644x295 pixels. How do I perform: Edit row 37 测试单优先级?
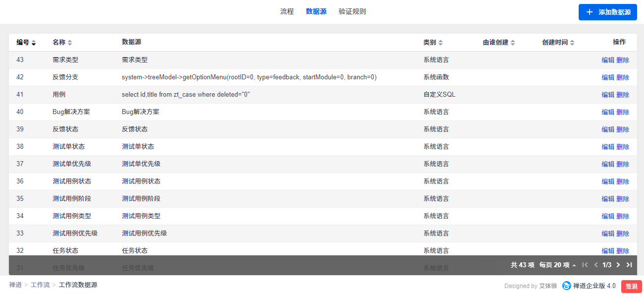[x=608, y=164]
